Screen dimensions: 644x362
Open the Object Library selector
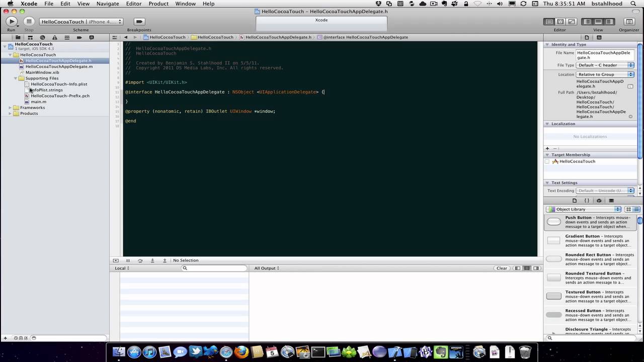584,209
